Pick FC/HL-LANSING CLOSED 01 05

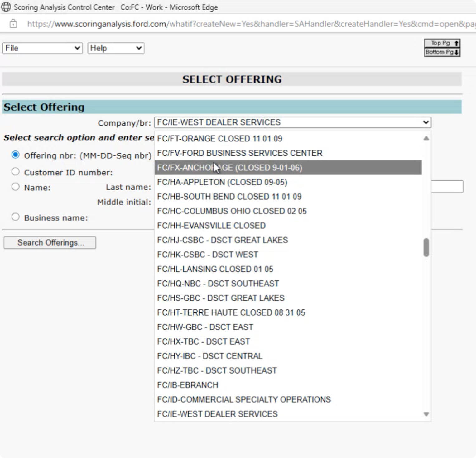pos(288,269)
